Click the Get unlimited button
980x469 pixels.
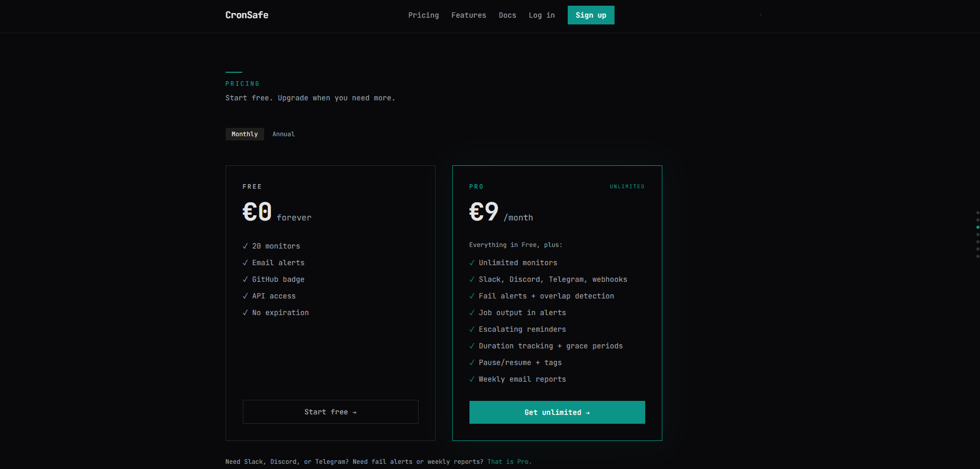pyautogui.click(x=557, y=412)
